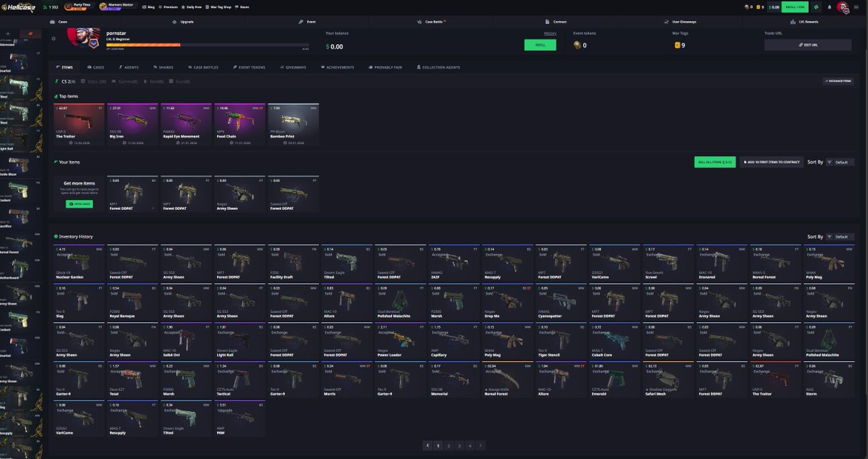Open AWP PAW upgrade history item
This screenshot has height=459, width=868.
(239, 418)
